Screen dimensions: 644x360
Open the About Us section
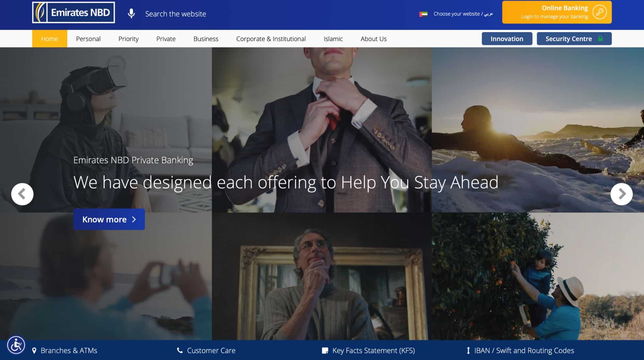click(x=374, y=39)
